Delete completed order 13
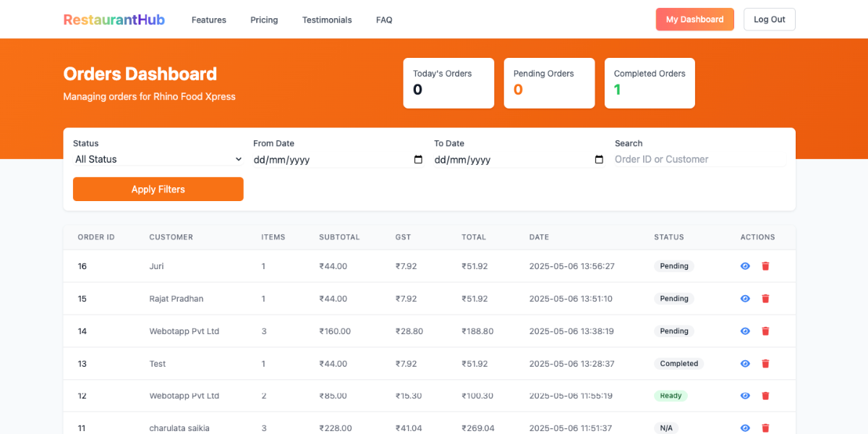 [x=765, y=364]
